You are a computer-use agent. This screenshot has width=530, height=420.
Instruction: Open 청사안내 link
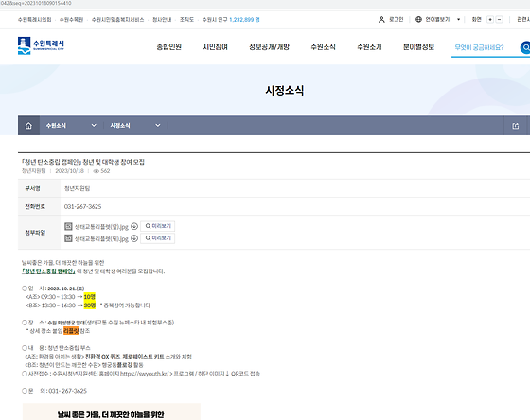162,20
